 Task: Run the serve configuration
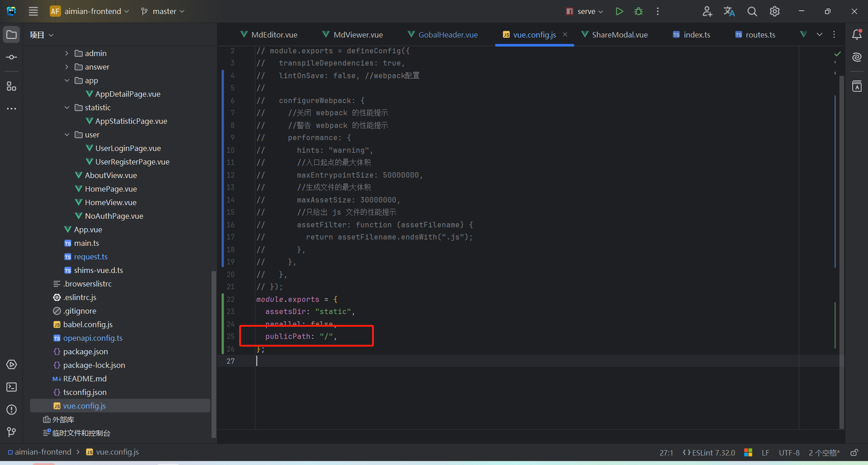[619, 11]
